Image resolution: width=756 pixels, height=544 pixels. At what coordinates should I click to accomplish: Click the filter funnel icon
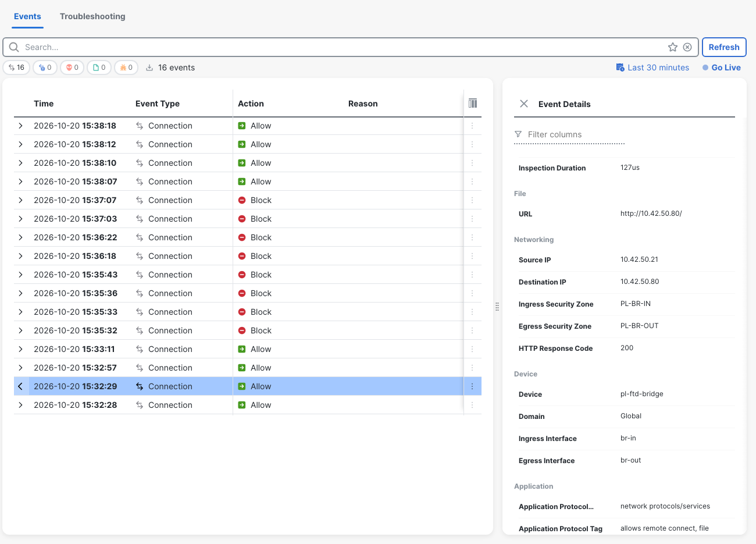[518, 134]
